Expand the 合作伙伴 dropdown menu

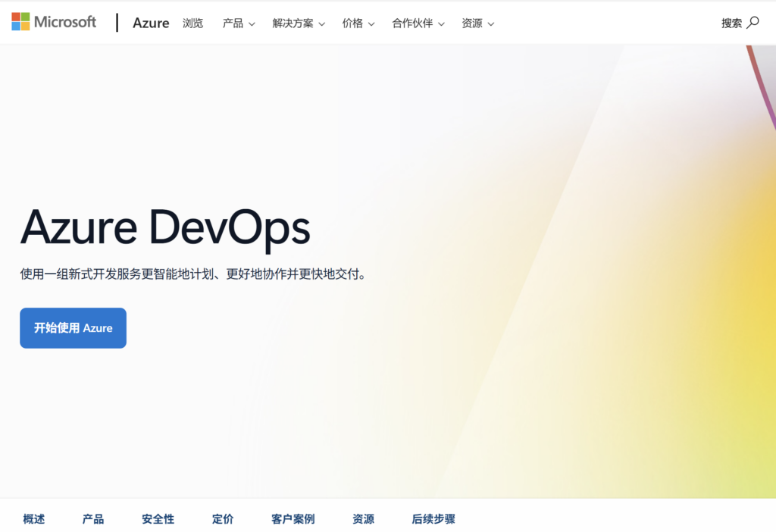pos(418,23)
